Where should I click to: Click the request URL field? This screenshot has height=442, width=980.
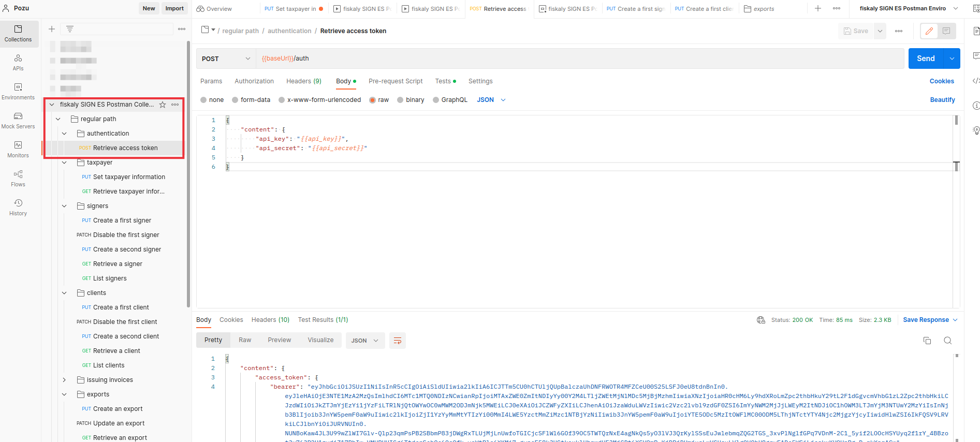point(580,58)
